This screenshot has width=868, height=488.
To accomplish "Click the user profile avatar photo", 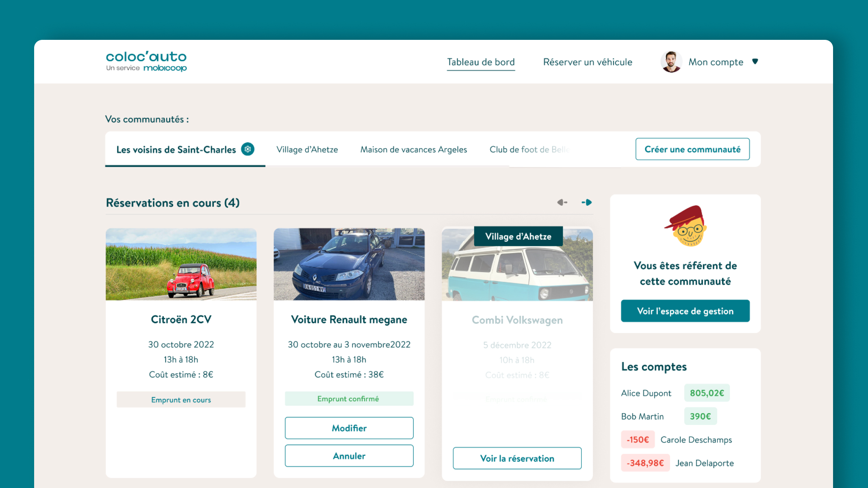I will click(671, 62).
